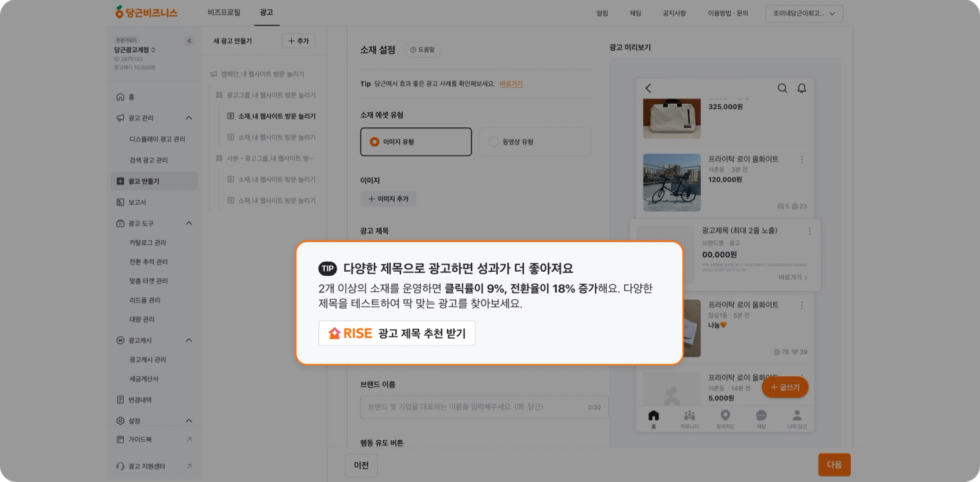This screenshot has height=482, width=980.
Task: Click the preview 홈 tab icon
Action: point(654,418)
